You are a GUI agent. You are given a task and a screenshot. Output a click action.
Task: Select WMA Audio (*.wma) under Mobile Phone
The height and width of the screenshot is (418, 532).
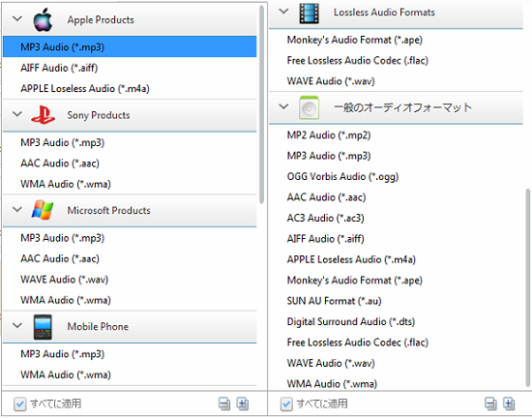pyautogui.click(x=130, y=374)
